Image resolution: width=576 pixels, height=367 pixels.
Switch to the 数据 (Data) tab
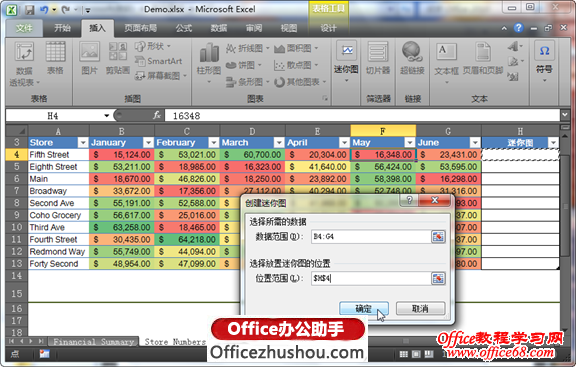pos(219,28)
